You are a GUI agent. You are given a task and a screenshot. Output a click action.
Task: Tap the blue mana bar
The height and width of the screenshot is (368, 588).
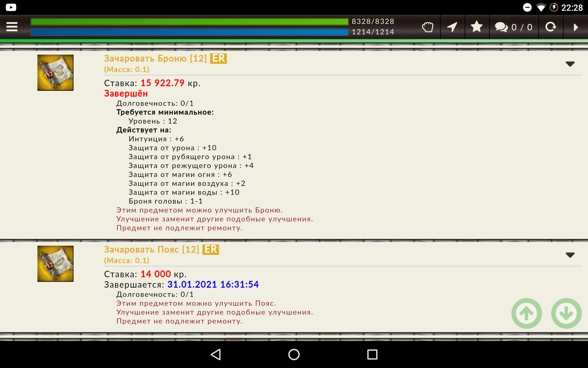pyautogui.click(x=190, y=32)
